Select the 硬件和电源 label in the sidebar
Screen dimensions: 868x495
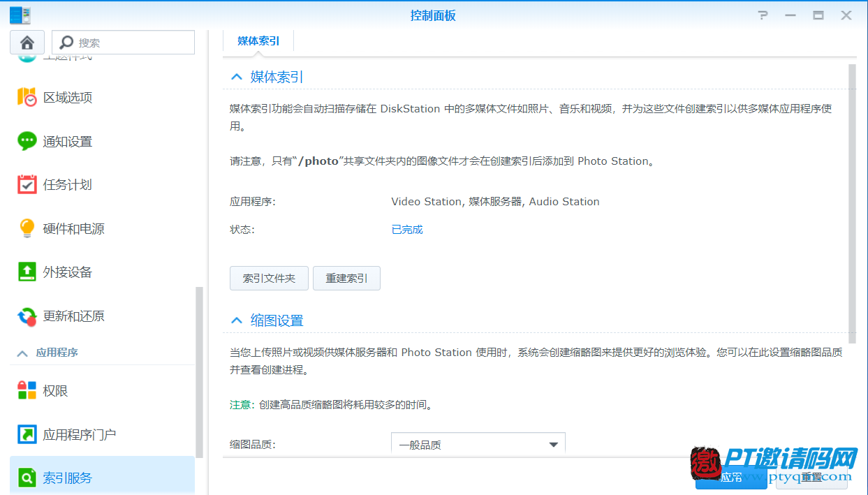[74, 228]
